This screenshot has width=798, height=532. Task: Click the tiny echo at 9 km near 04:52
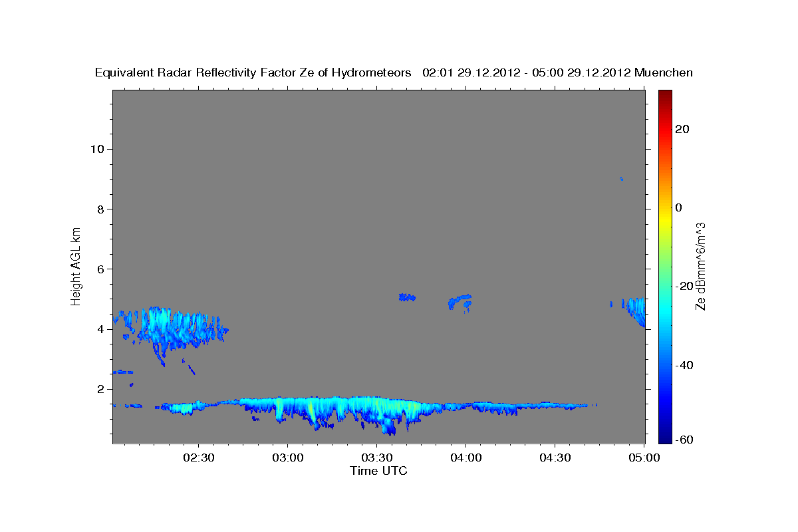[621, 178]
